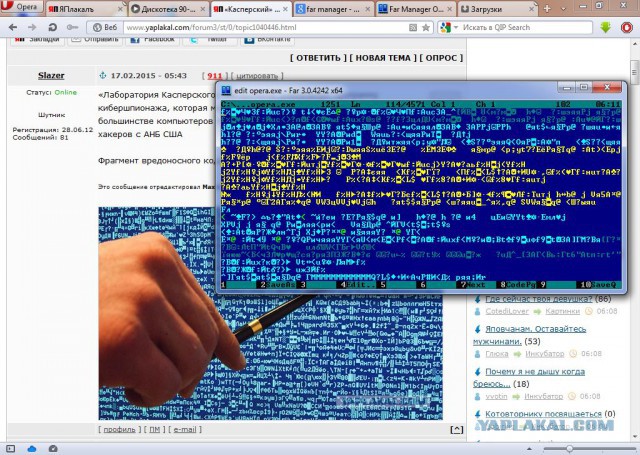Screen dimensions: 640x455
Task: Open topic Котовторнику посвящаеться
Action: pyautogui.click(x=543, y=414)
